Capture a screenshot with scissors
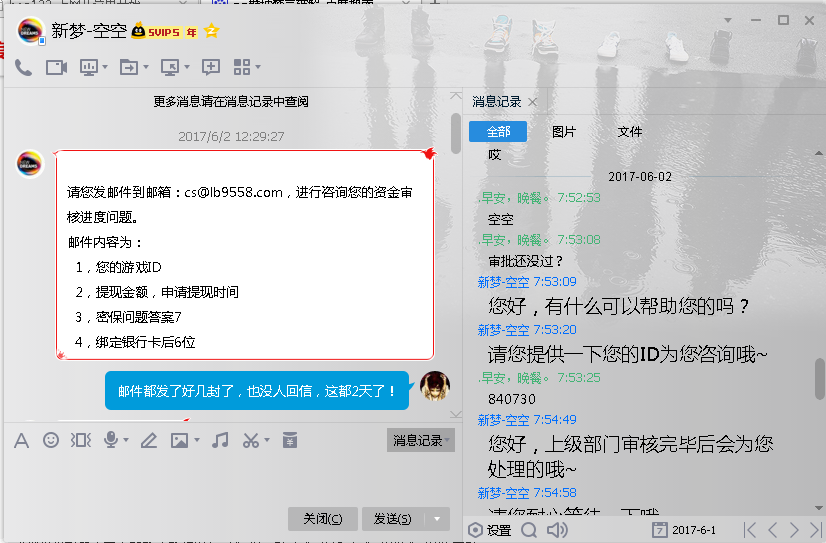This screenshot has height=543, width=826. (251, 440)
